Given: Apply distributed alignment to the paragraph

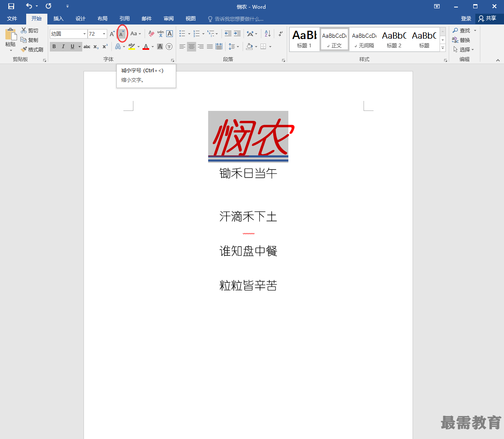Looking at the screenshot, I should (219, 47).
